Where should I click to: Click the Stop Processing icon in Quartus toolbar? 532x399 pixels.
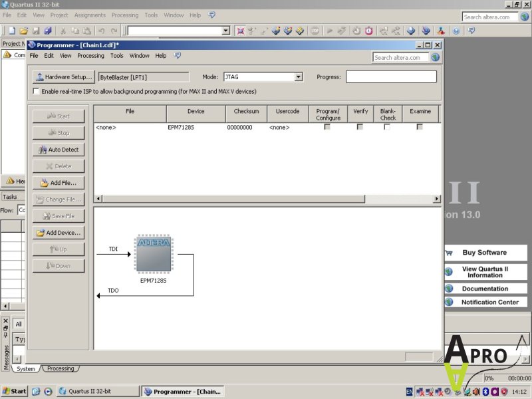pos(315,31)
